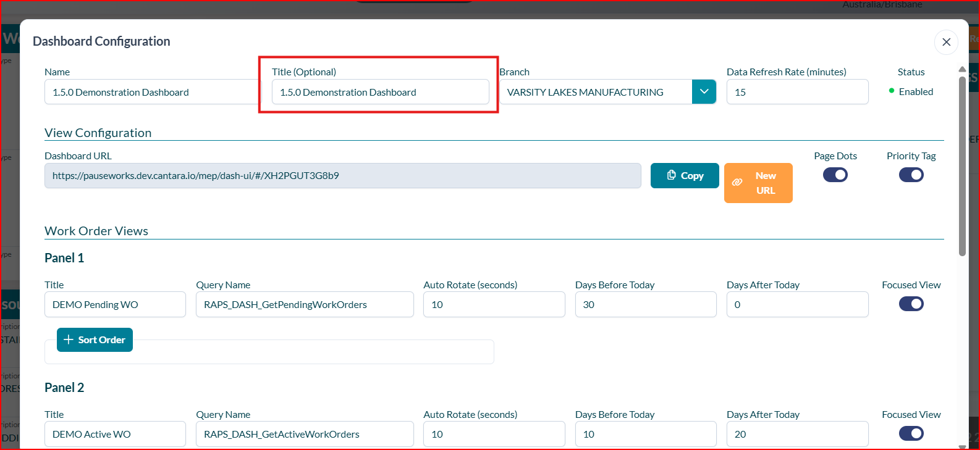Click the Name input field
This screenshot has height=450, width=980.
[x=151, y=92]
